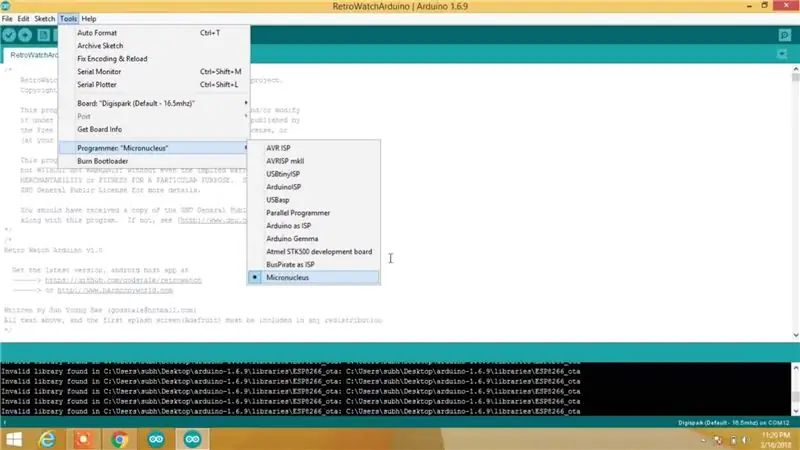This screenshot has width=800, height=450.
Task: Open the orange app icon on taskbar
Action: [84, 439]
